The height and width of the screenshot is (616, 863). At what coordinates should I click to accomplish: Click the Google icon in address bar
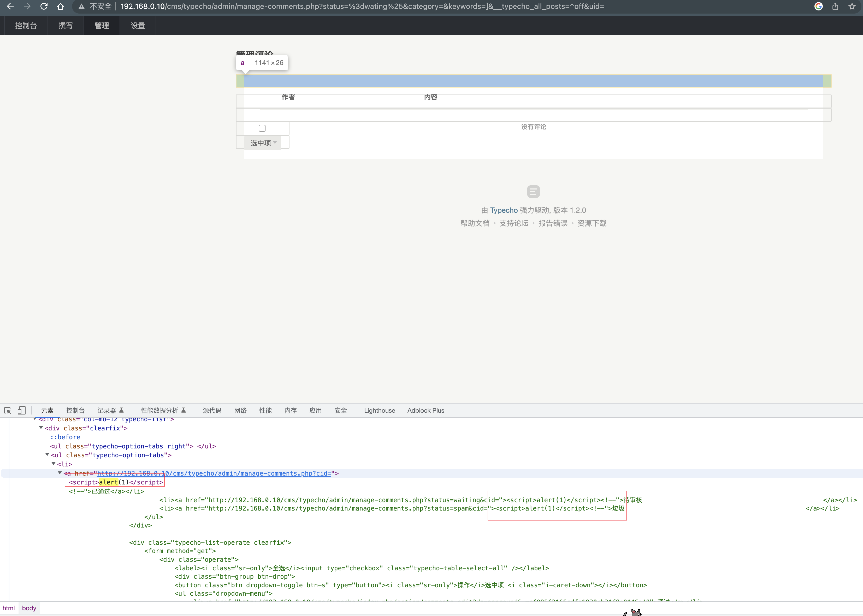(818, 7)
